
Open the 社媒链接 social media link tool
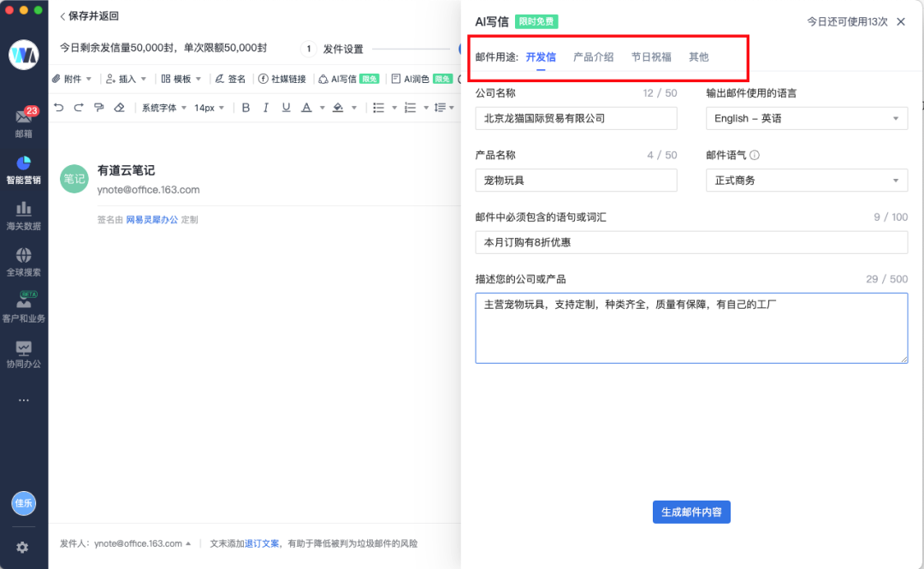pyautogui.click(x=283, y=78)
